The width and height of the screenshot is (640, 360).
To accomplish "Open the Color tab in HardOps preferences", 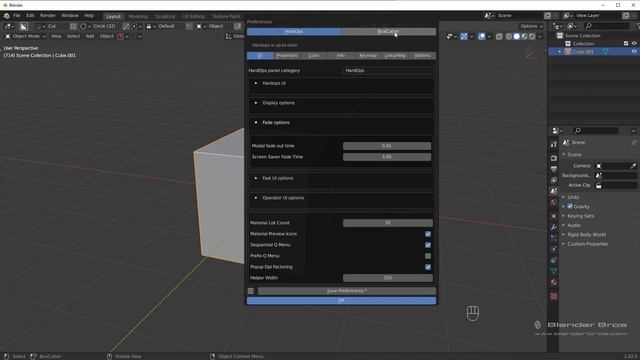I will 314,56.
